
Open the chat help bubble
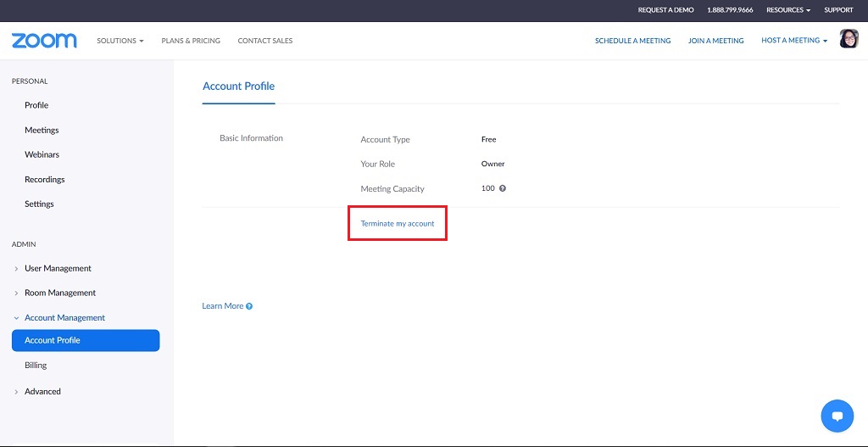pos(837,416)
